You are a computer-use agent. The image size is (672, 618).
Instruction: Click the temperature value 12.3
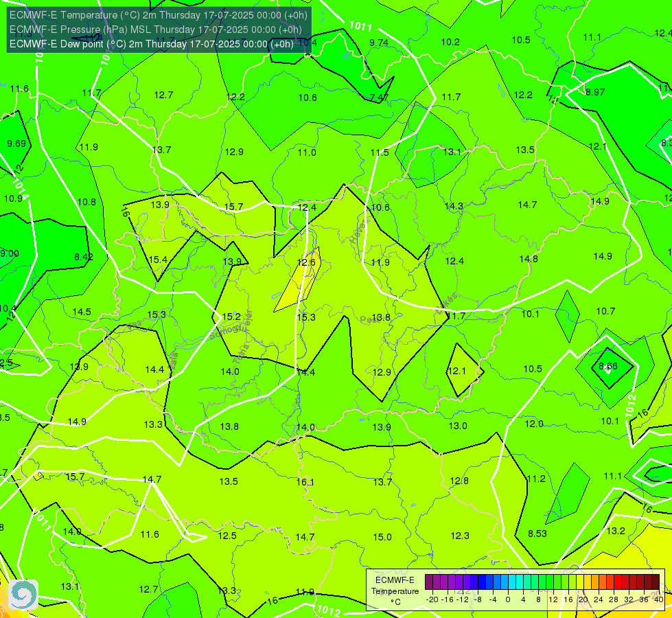460,536
